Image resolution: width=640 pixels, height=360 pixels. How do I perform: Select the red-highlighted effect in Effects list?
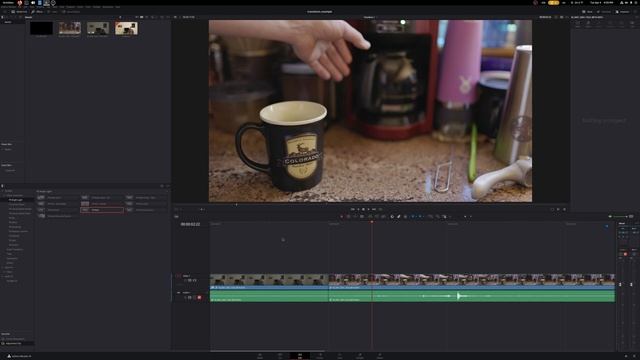pos(102,210)
